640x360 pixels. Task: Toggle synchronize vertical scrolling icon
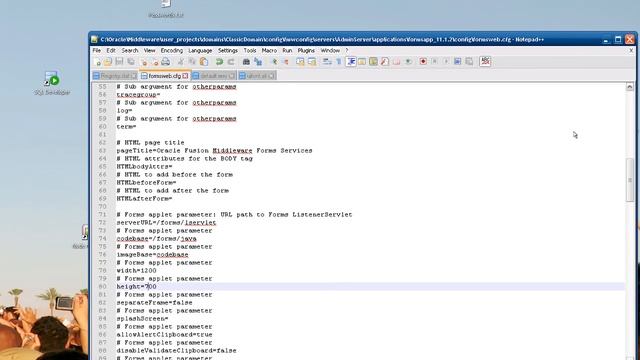300,62
